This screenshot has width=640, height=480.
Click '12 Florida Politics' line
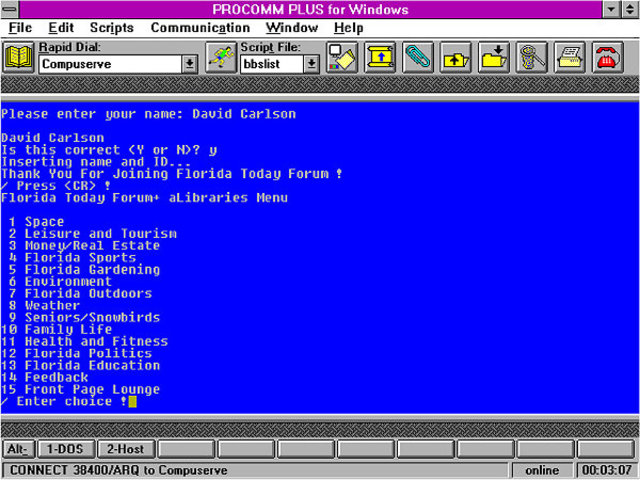(x=76, y=353)
